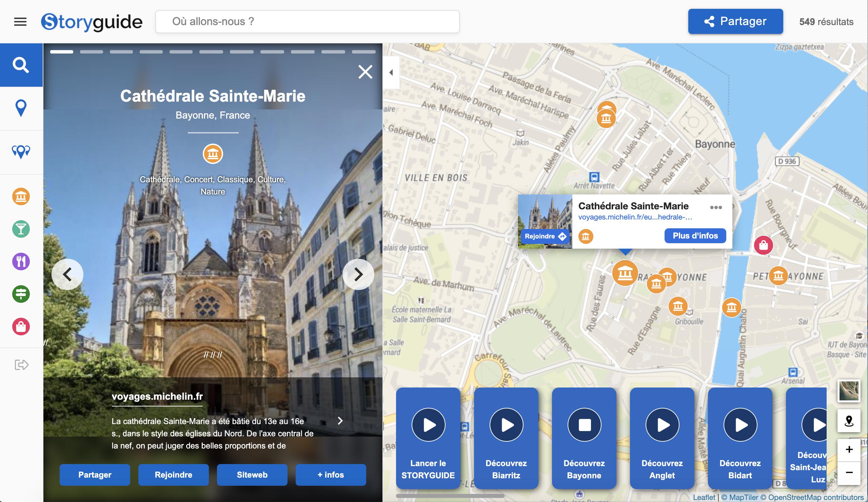Jump to the last story progress segment

(x=364, y=51)
